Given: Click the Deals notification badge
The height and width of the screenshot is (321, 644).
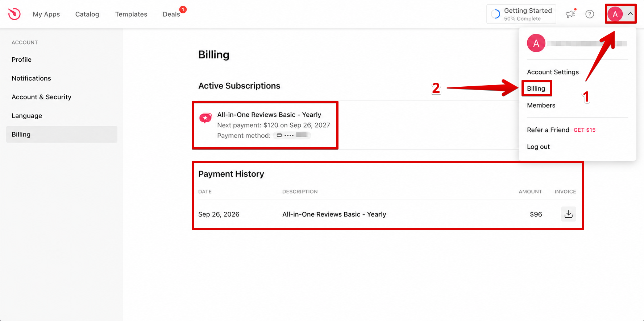Looking at the screenshot, I should coord(183,9).
